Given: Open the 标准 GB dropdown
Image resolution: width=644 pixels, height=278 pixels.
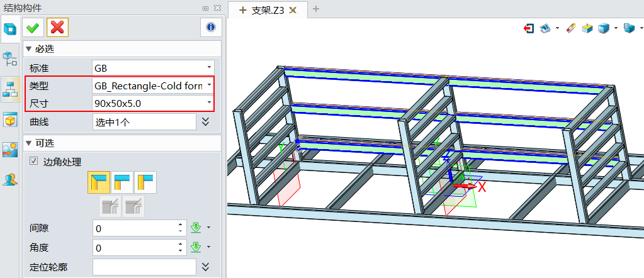Looking at the screenshot, I should pos(153,67).
